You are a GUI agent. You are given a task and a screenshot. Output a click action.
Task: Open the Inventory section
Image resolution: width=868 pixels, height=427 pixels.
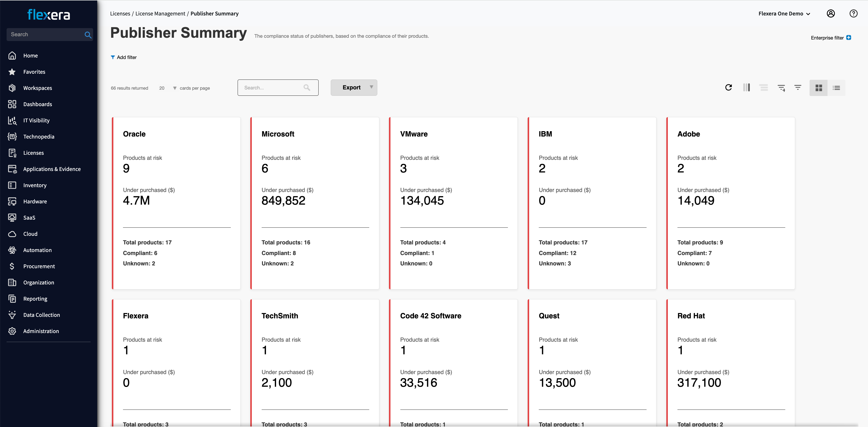(35, 185)
